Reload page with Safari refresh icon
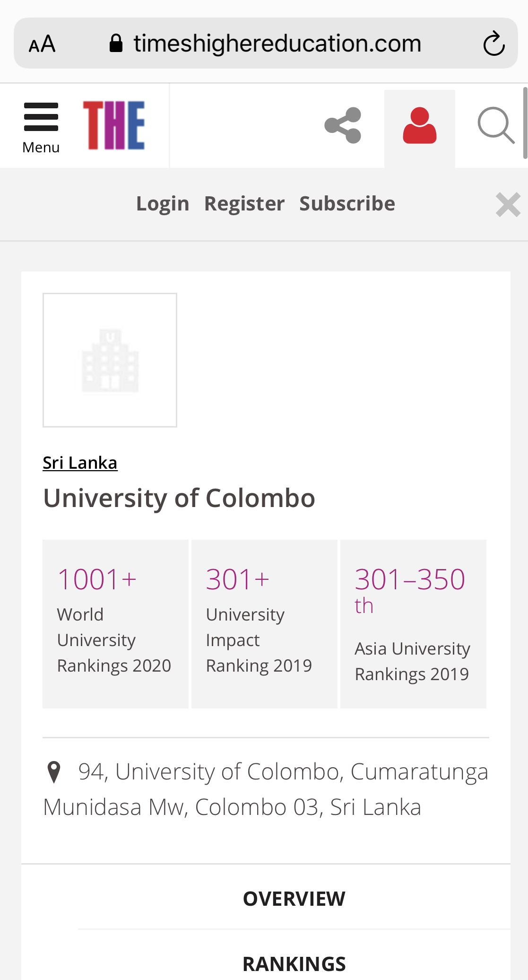The height and width of the screenshot is (980, 528). tap(493, 44)
